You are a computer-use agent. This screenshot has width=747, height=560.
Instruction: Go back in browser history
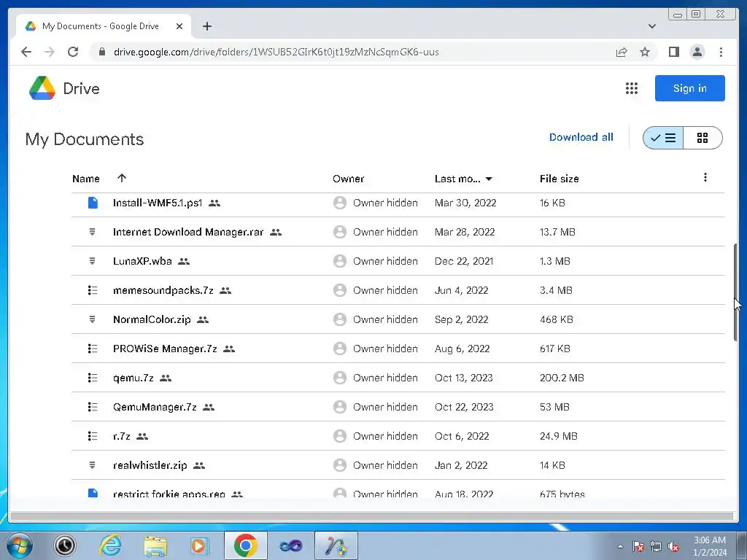point(26,52)
